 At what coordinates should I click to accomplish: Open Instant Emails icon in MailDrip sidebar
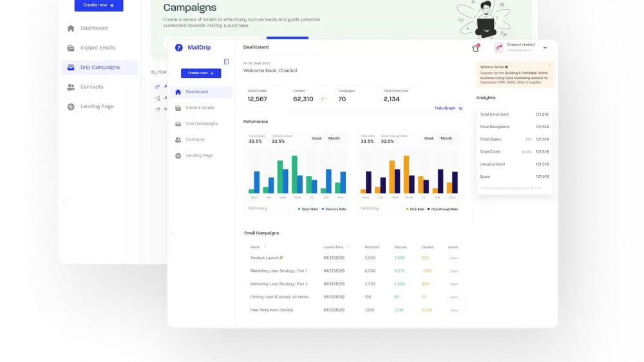178,108
